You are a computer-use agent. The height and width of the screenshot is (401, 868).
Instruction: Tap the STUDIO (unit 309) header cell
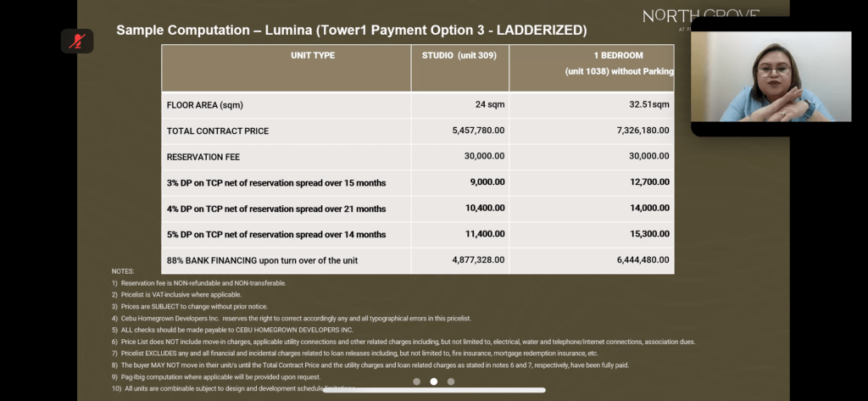[459, 56]
